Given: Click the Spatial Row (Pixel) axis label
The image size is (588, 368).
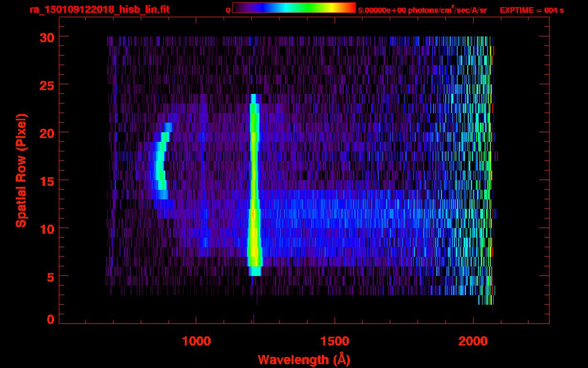Looking at the screenshot, I should [21, 170].
